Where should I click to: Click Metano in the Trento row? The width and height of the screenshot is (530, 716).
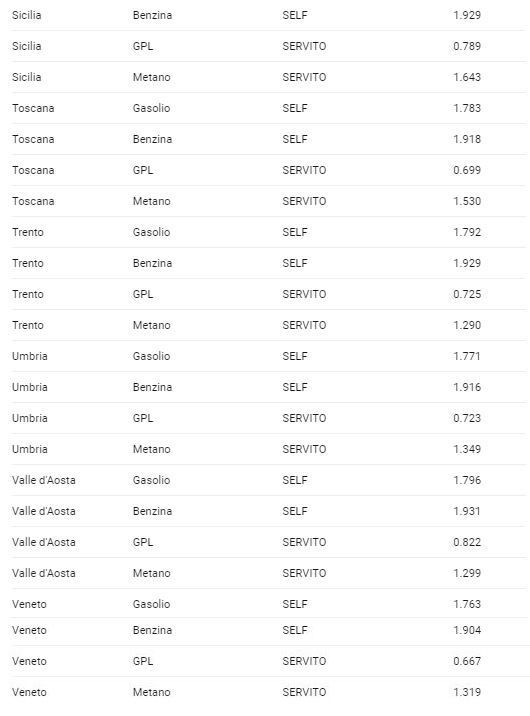(x=151, y=326)
